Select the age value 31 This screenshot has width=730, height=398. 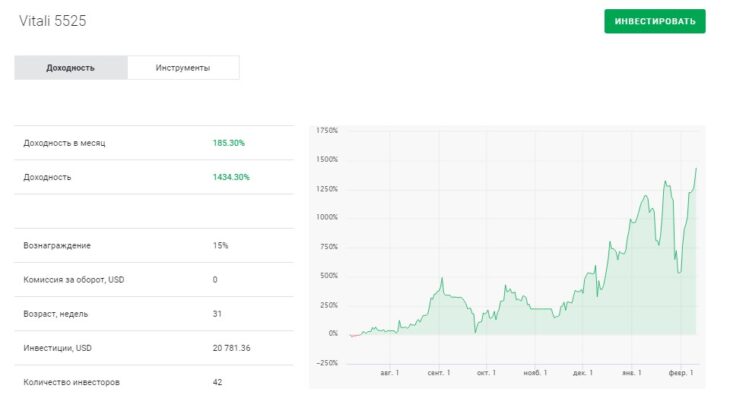[x=217, y=314]
